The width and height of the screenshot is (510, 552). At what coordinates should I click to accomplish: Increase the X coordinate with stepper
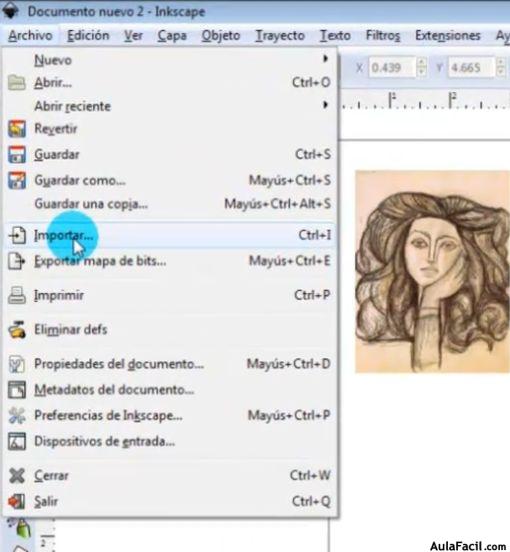pyautogui.click(x=421, y=63)
